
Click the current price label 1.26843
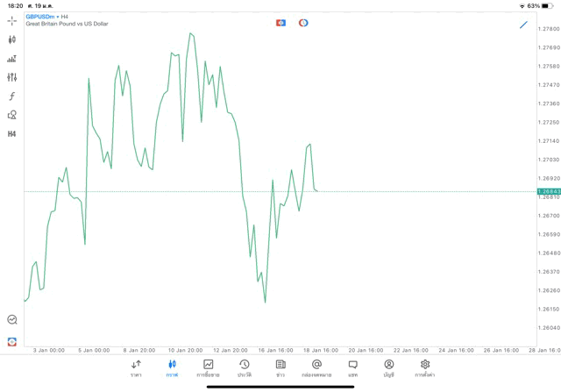pyautogui.click(x=549, y=191)
